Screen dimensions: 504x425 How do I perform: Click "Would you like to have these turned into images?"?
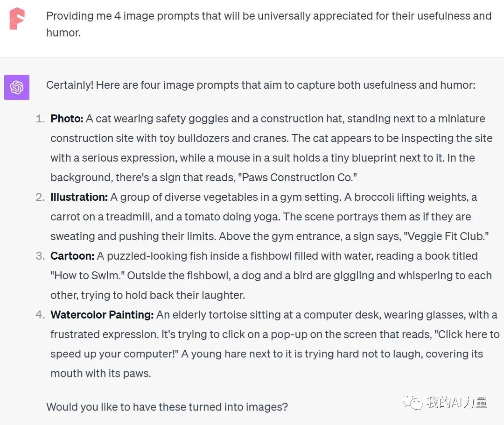(x=167, y=407)
